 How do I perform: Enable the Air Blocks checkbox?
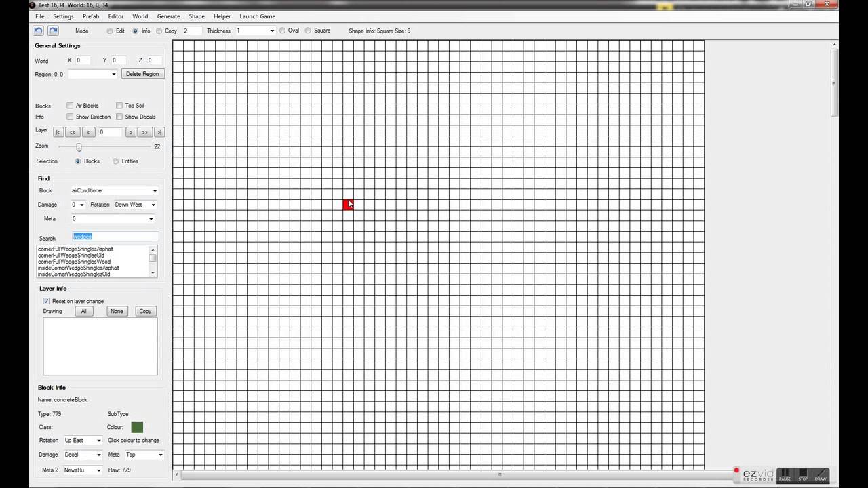pyautogui.click(x=70, y=106)
